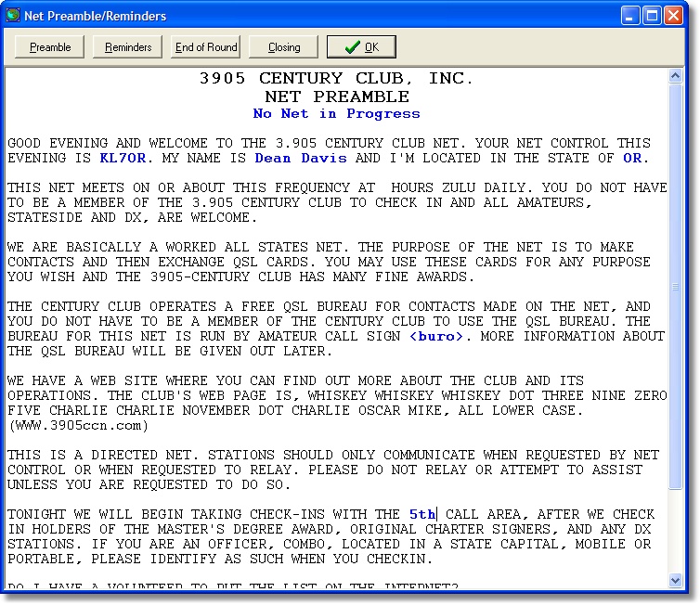Click the scrollbar down arrow
Screen dimensions: 700x605
point(677,580)
